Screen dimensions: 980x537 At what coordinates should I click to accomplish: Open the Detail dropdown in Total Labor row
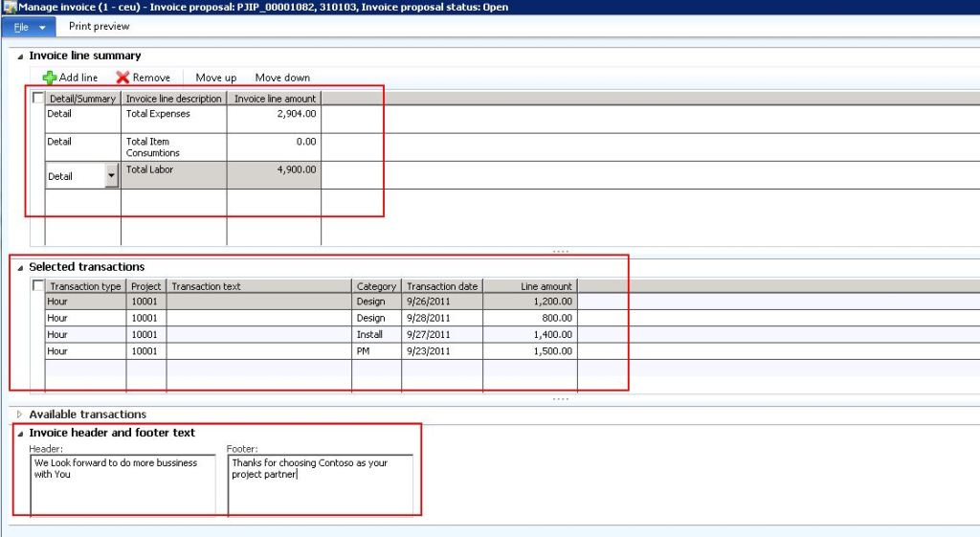point(111,176)
